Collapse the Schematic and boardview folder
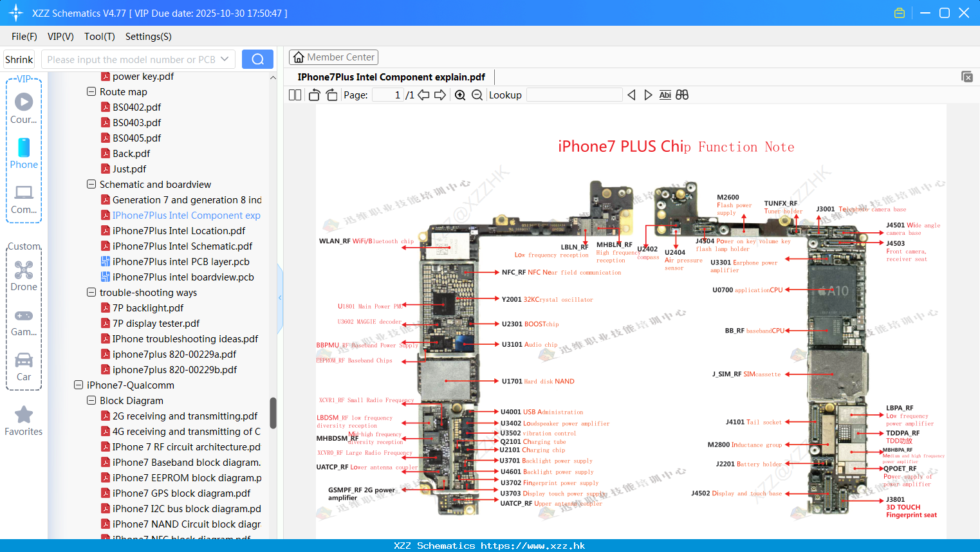Screen dimensions: 980x552 click(91, 185)
